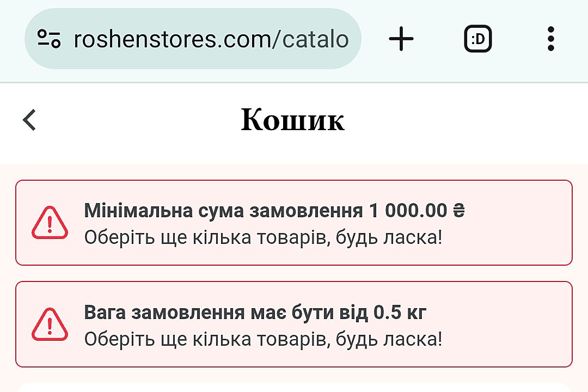Tap the Мінімальна сума замовлення heading
The height and width of the screenshot is (392, 588).
223,211
